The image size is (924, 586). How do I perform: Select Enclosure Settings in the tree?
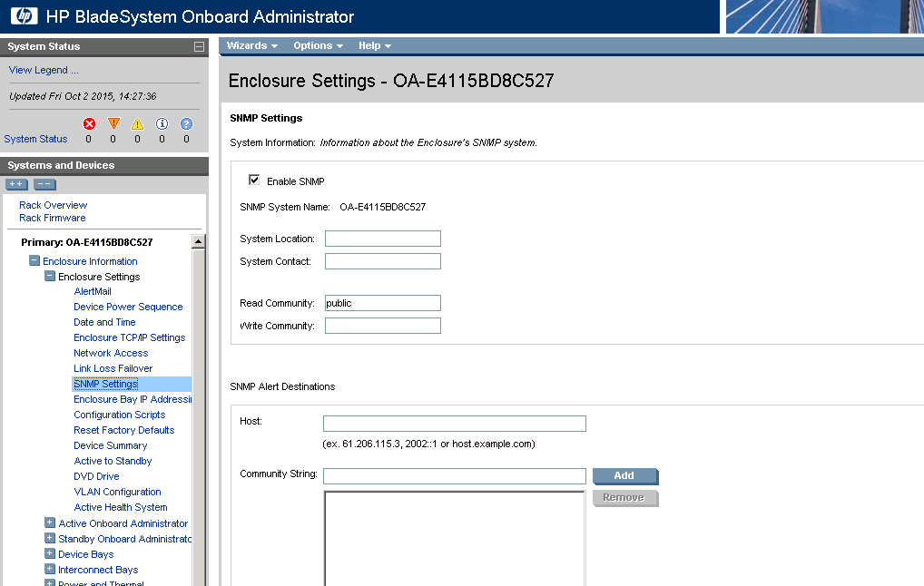pos(99,277)
